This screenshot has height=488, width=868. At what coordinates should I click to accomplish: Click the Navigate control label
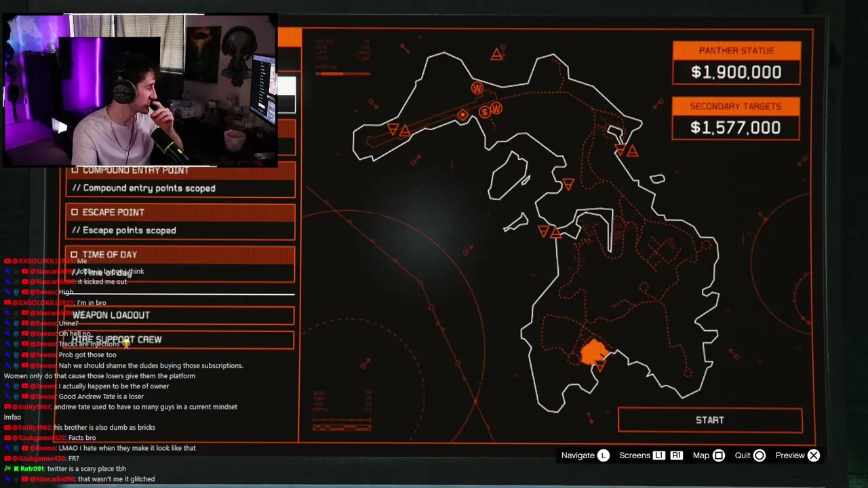coord(578,455)
